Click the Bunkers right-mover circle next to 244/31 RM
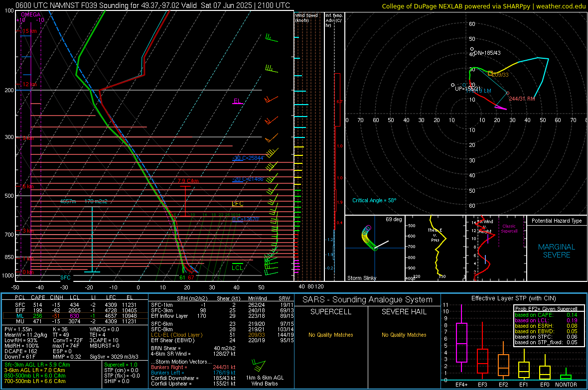The image size is (588, 390). point(508,93)
